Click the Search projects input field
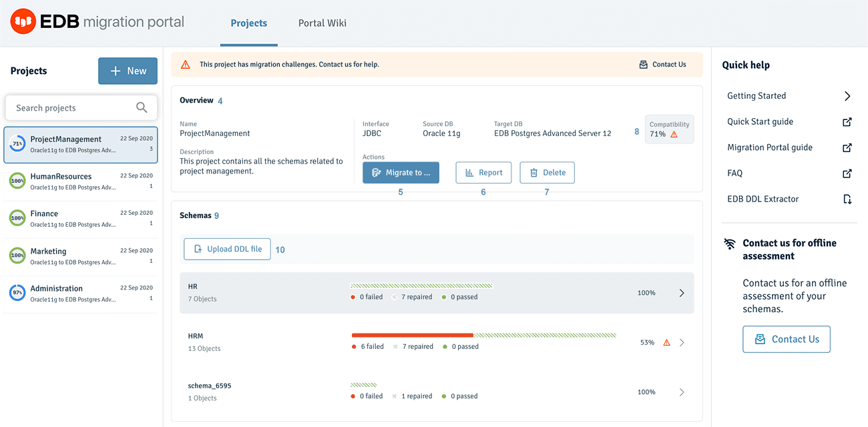Viewport: 868px width, 427px height. click(x=73, y=108)
